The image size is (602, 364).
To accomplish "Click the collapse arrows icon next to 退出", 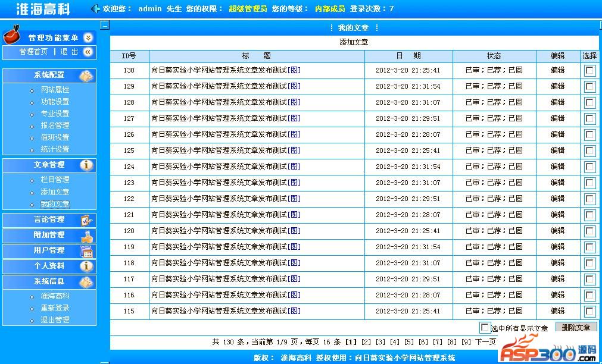I will 88,52.
